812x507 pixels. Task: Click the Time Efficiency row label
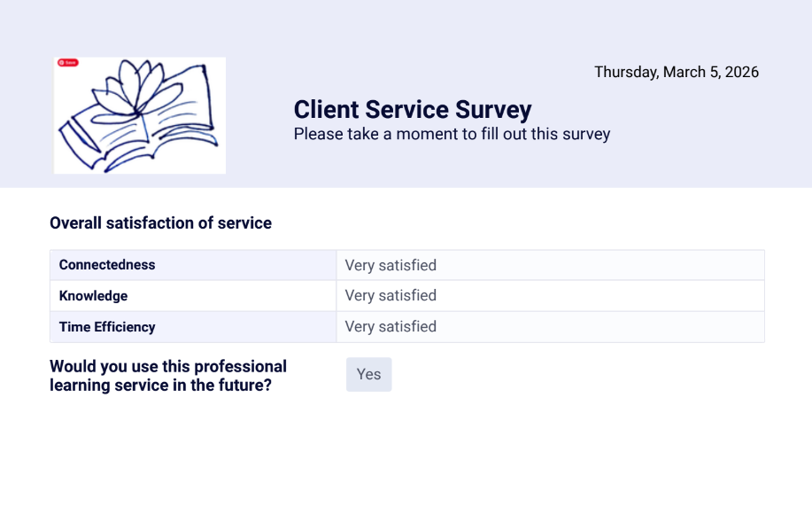coord(107,327)
